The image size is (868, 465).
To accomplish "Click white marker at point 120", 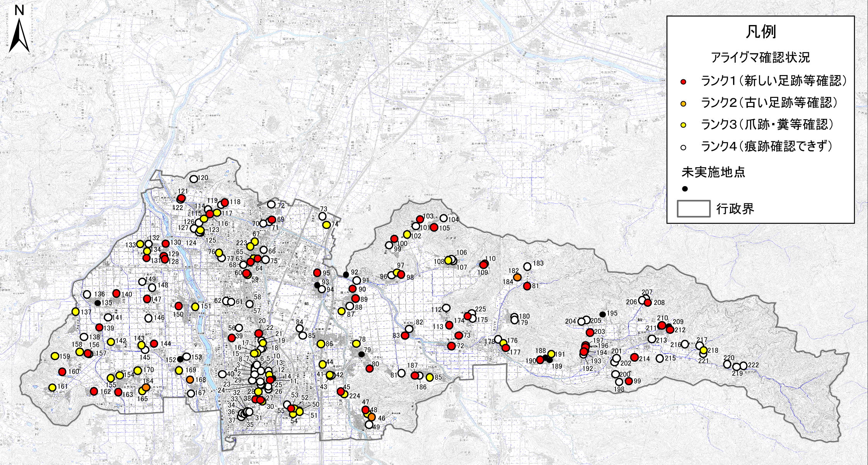I will click(193, 179).
